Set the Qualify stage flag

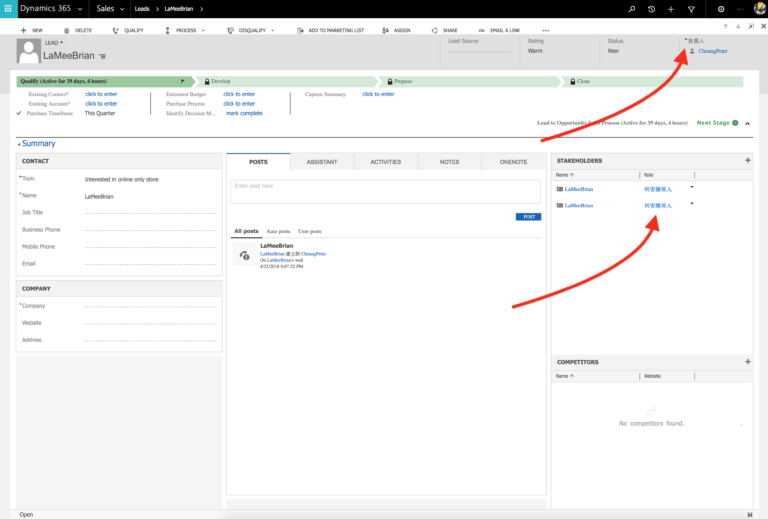click(x=182, y=81)
